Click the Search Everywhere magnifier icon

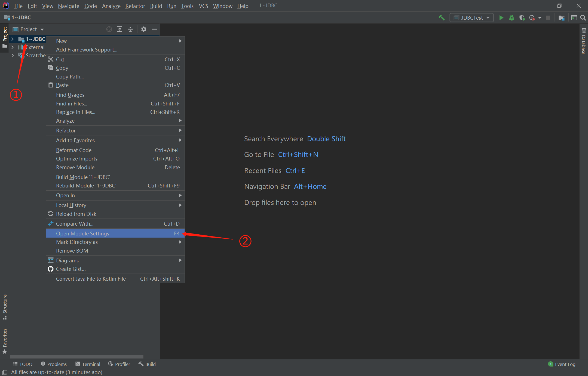583,18
